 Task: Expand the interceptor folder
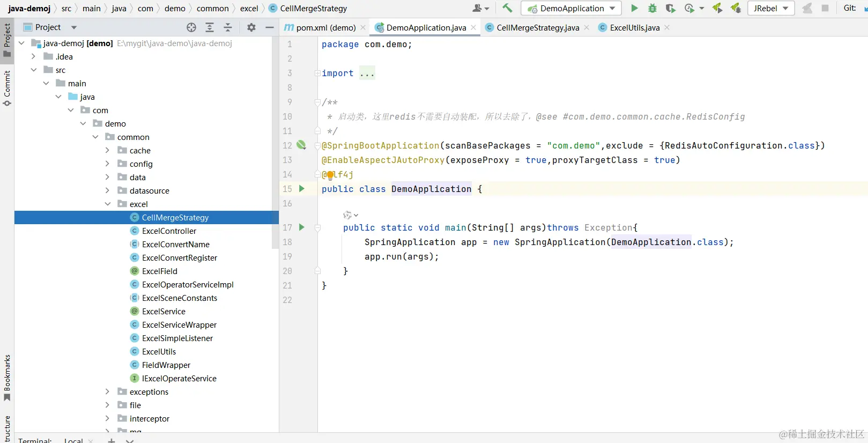pos(107,418)
